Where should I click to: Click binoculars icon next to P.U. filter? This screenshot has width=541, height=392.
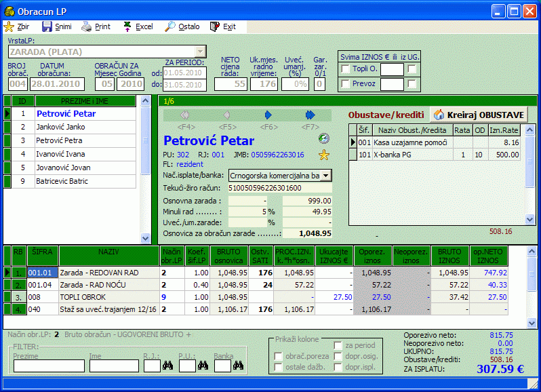click(x=203, y=365)
